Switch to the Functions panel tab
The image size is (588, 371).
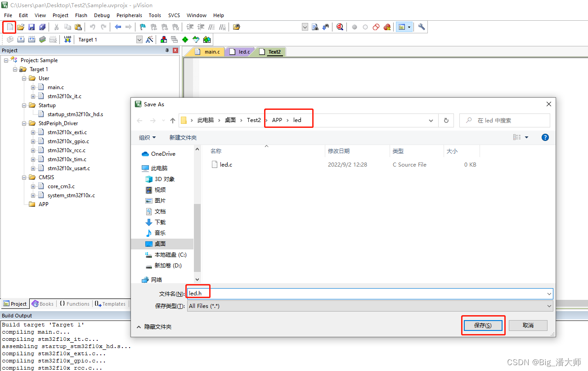pos(75,304)
